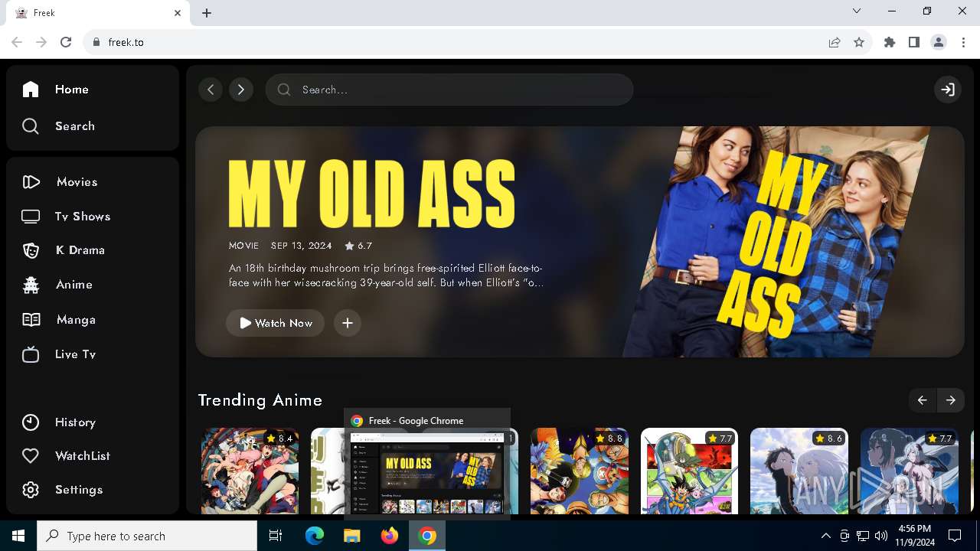
Task: Browse the Tv Shows section
Action: (x=67, y=217)
